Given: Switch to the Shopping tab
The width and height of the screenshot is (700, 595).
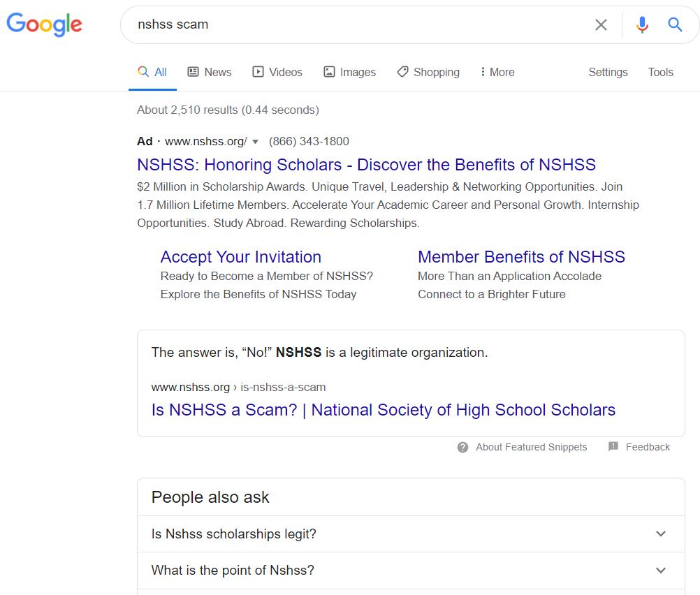Looking at the screenshot, I should click(x=428, y=72).
